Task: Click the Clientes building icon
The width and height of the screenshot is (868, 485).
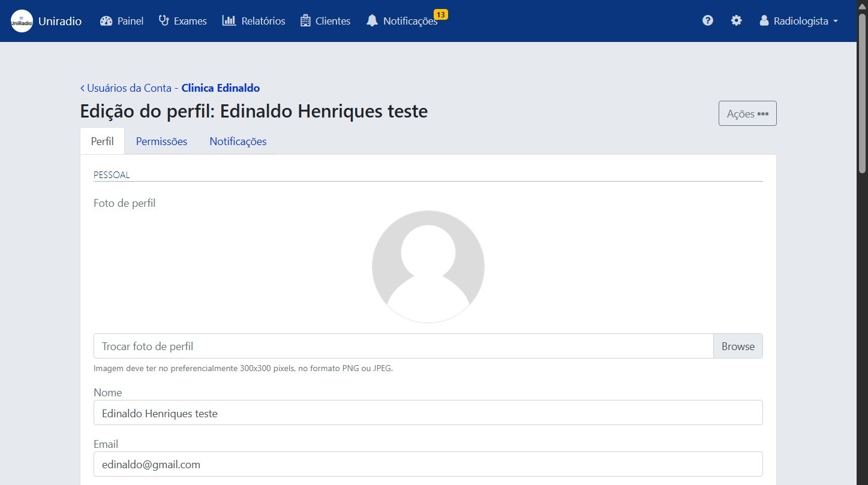Action: coord(305,20)
